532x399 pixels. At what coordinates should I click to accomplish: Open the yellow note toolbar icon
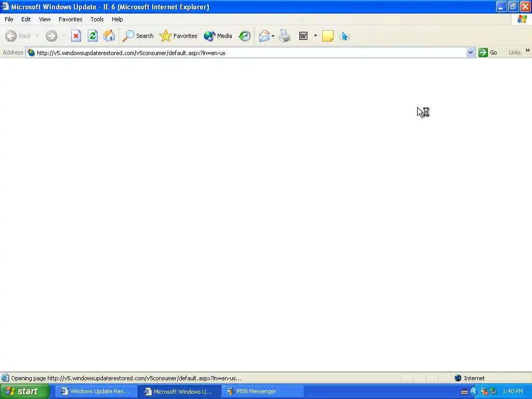click(x=328, y=36)
